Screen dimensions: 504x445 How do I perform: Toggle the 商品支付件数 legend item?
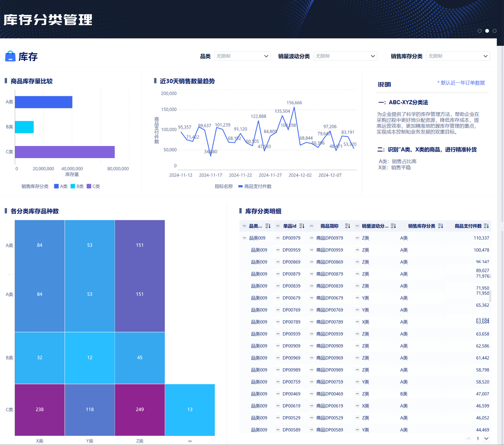point(255,186)
